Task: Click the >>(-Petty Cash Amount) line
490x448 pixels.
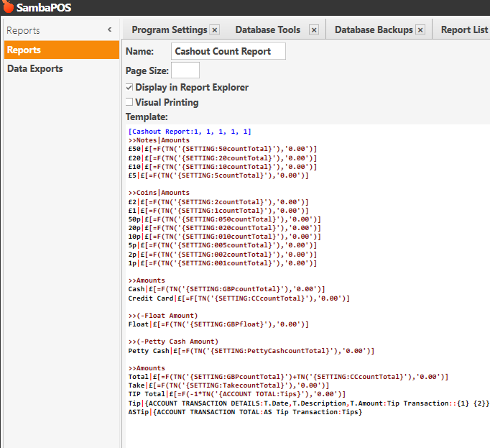Action: 173,342
